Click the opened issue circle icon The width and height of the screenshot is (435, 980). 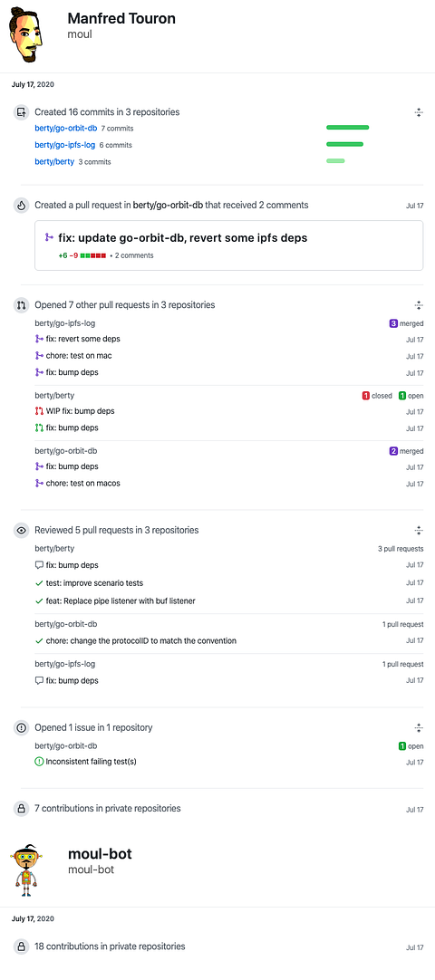pyautogui.click(x=21, y=727)
